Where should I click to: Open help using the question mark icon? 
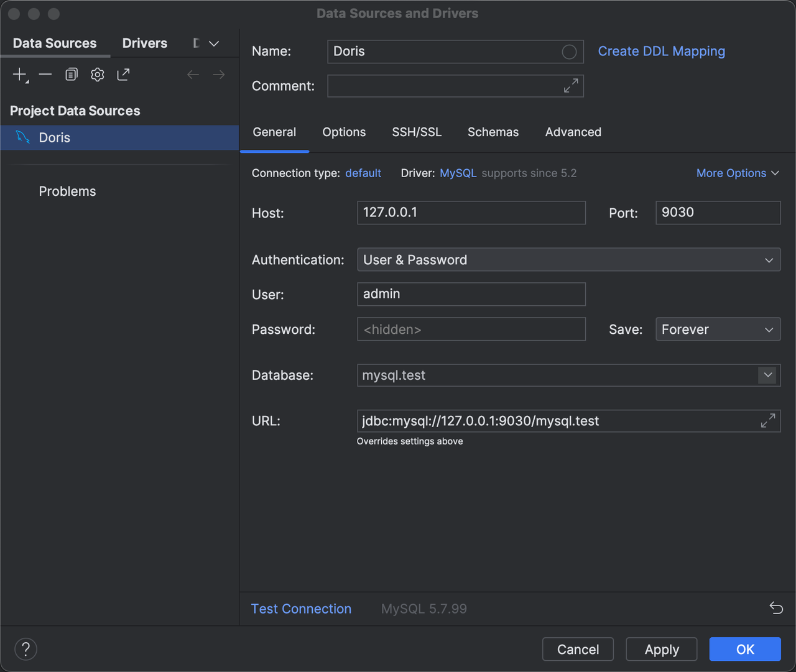(x=25, y=649)
